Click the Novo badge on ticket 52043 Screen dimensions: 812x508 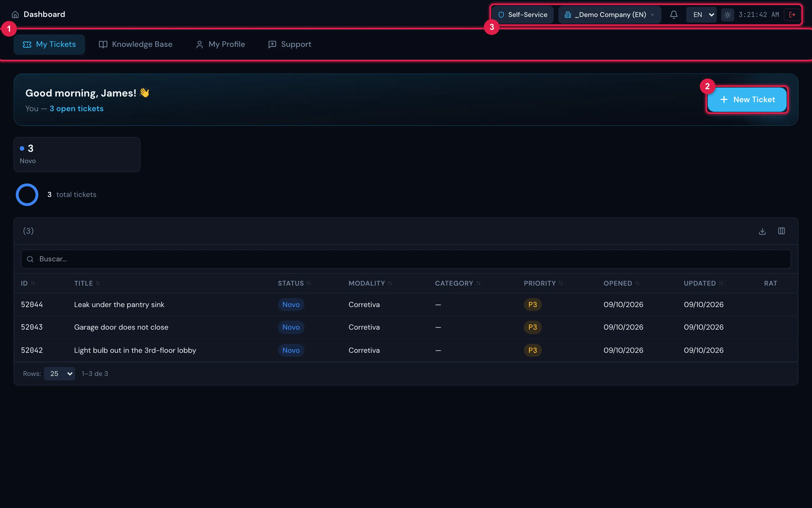pos(291,327)
